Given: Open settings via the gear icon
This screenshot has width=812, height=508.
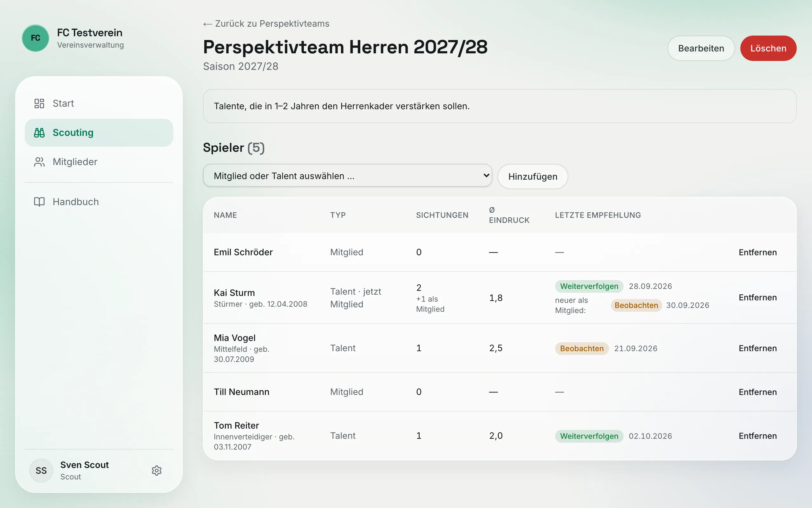Looking at the screenshot, I should pos(157,470).
